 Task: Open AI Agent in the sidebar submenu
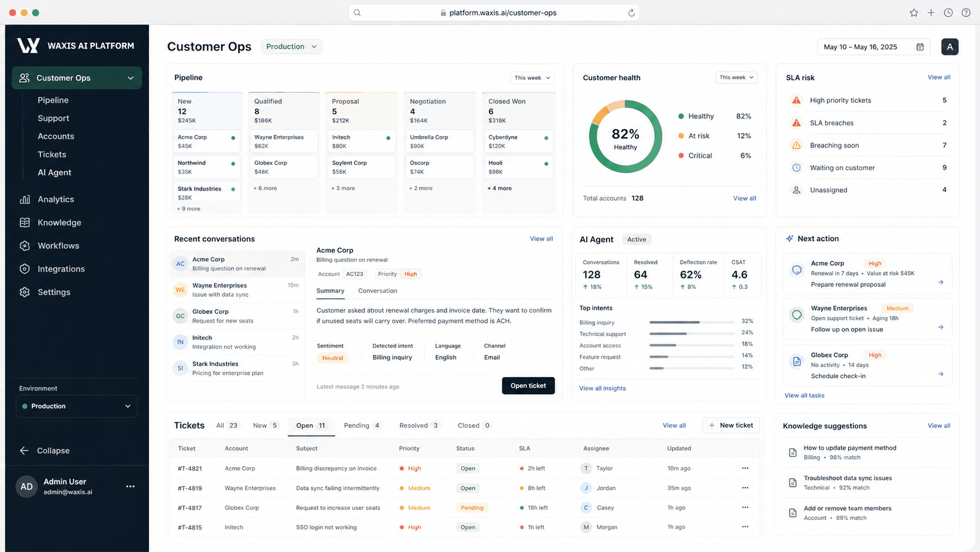pos(55,172)
